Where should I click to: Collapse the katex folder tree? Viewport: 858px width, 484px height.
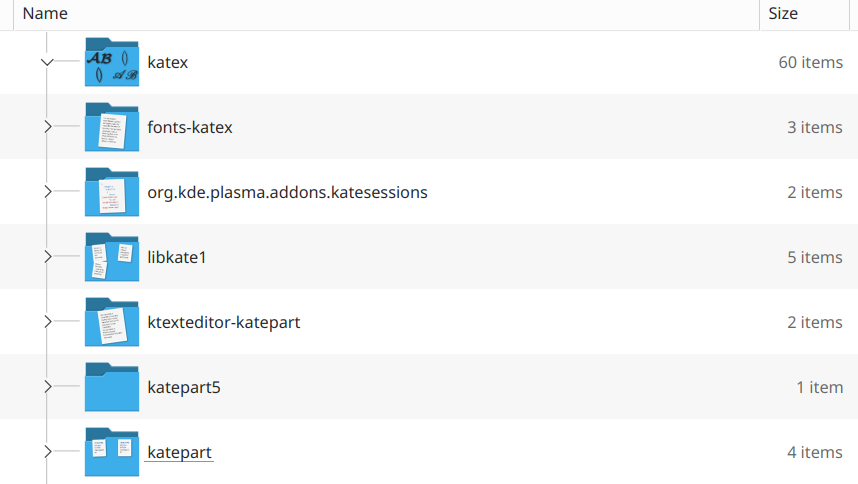click(47, 62)
